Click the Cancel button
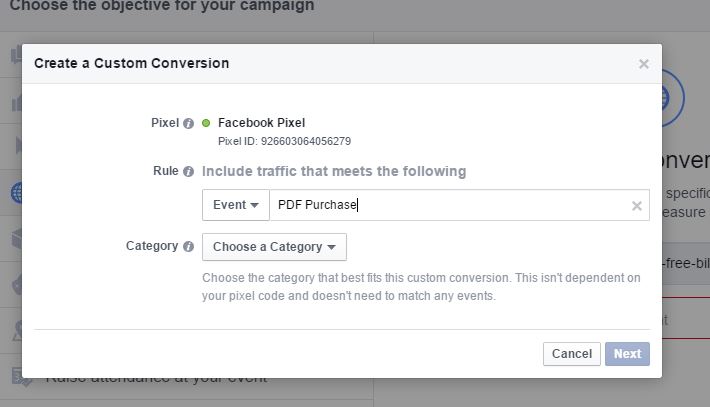Image resolution: width=710 pixels, height=407 pixels. tap(572, 354)
